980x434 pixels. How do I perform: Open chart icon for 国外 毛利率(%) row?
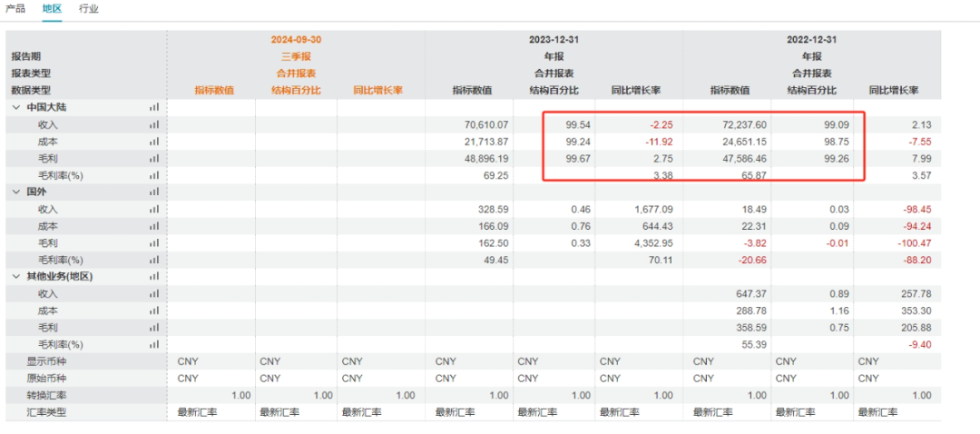153,261
